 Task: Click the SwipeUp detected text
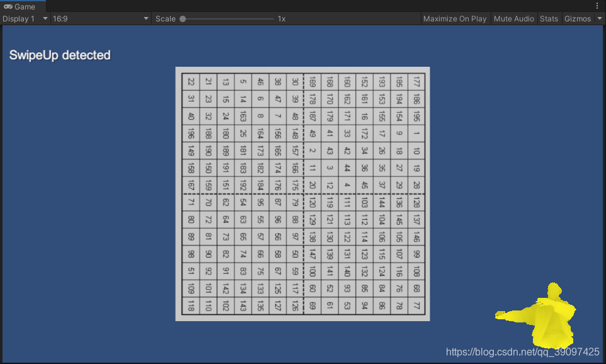[59, 55]
